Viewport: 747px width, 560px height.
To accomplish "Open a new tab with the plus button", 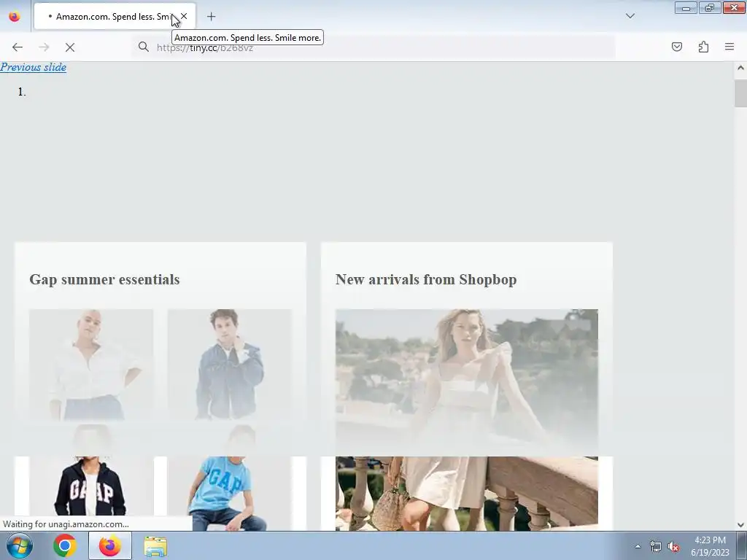I will [x=211, y=17].
